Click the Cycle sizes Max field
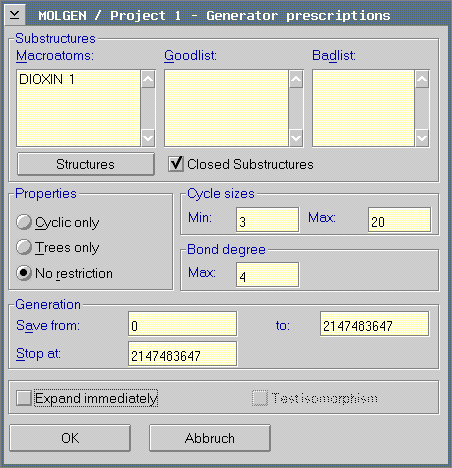Screen dimensions: 452x468 399,220
